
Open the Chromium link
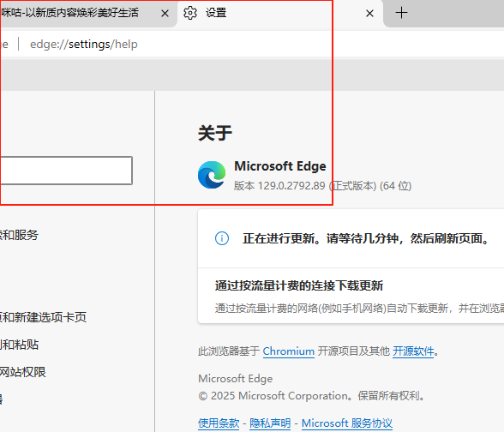(288, 351)
